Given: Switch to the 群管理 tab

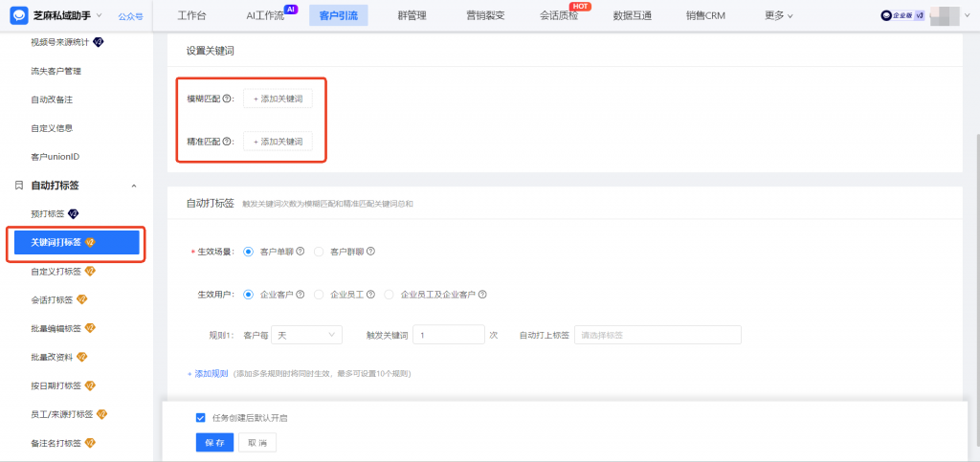Looking at the screenshot, I should coord(410,15).
